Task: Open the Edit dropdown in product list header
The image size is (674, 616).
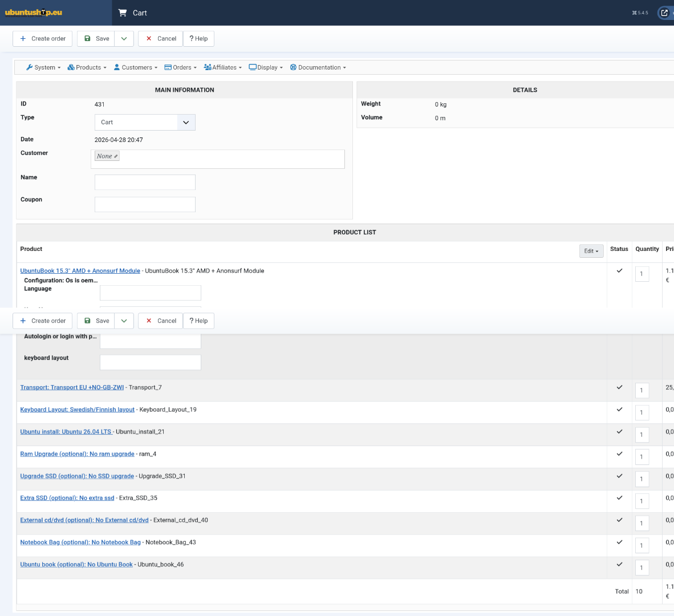Action: point(591,251)
